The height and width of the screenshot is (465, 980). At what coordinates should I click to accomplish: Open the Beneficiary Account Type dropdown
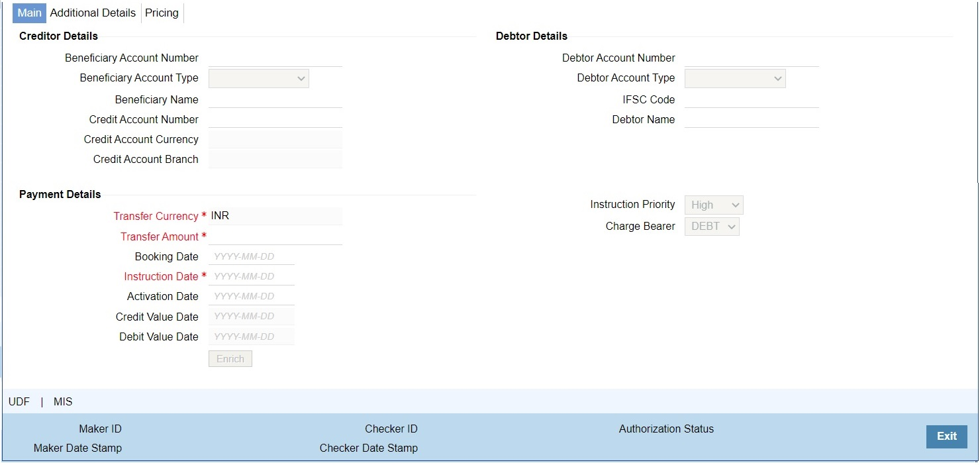click(x=259, y=78)
